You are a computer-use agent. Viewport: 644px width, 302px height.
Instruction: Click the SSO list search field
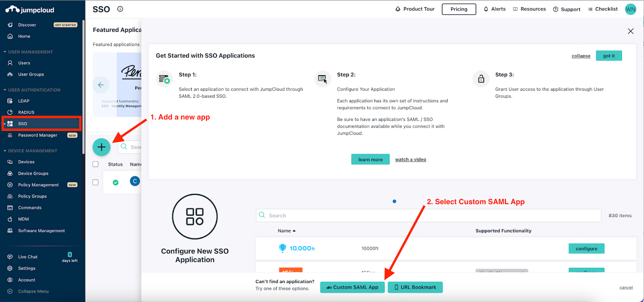[x=130, y=147]
